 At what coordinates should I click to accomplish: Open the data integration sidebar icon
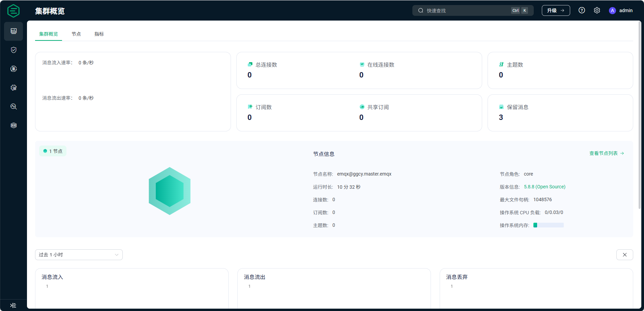(x=13, y=69)
